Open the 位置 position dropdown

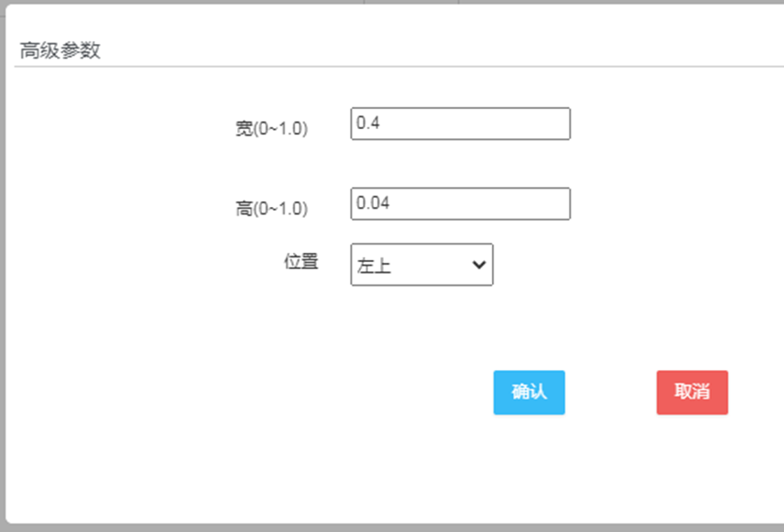point(421,265)
